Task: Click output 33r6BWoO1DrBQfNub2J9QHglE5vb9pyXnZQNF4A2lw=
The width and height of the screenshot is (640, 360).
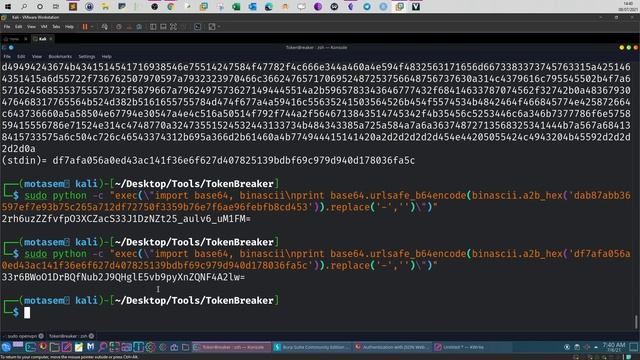Action: point(123,277)
